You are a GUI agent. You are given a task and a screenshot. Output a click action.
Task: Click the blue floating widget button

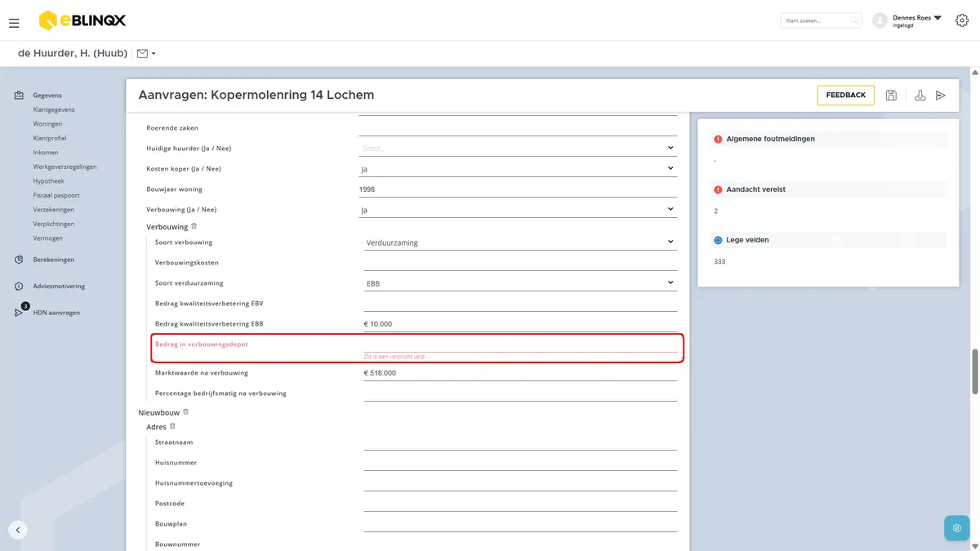[957, 528]
